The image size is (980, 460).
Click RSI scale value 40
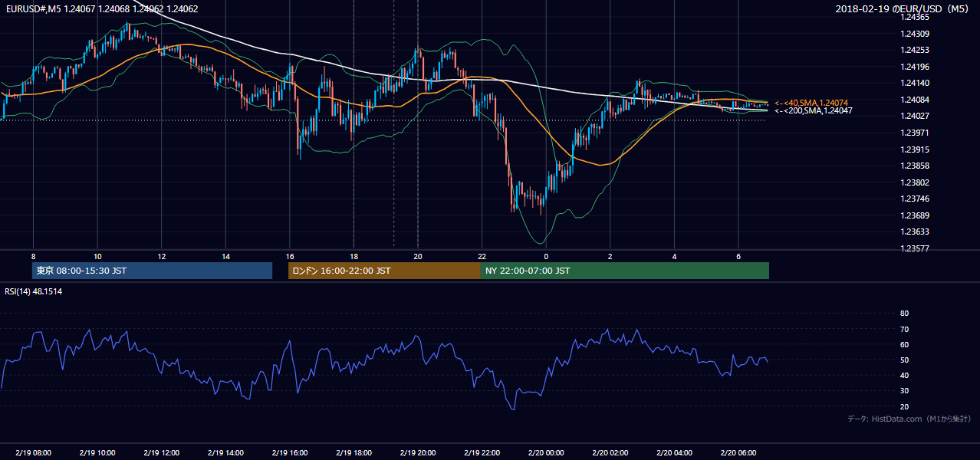click(904, 375)
